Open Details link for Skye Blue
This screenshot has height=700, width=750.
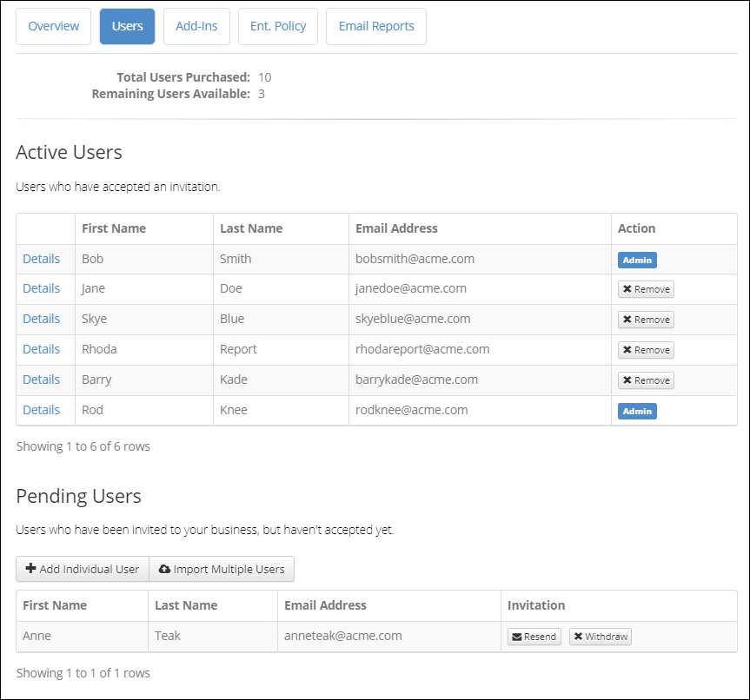coord(41,319)
